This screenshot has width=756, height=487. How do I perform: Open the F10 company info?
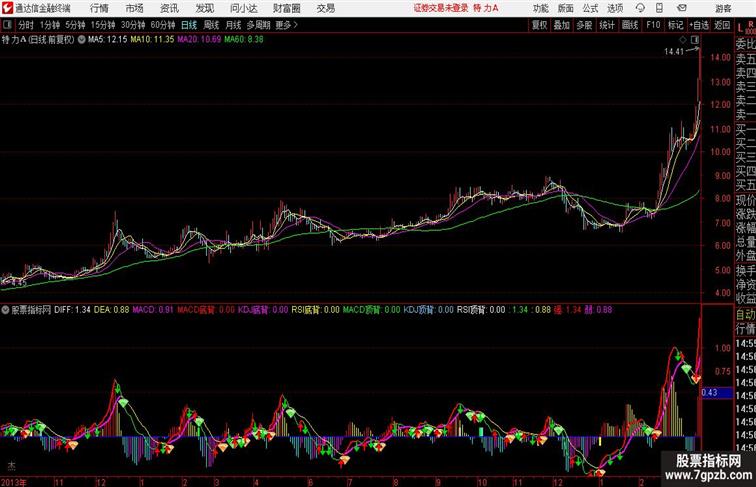[653, 25]
